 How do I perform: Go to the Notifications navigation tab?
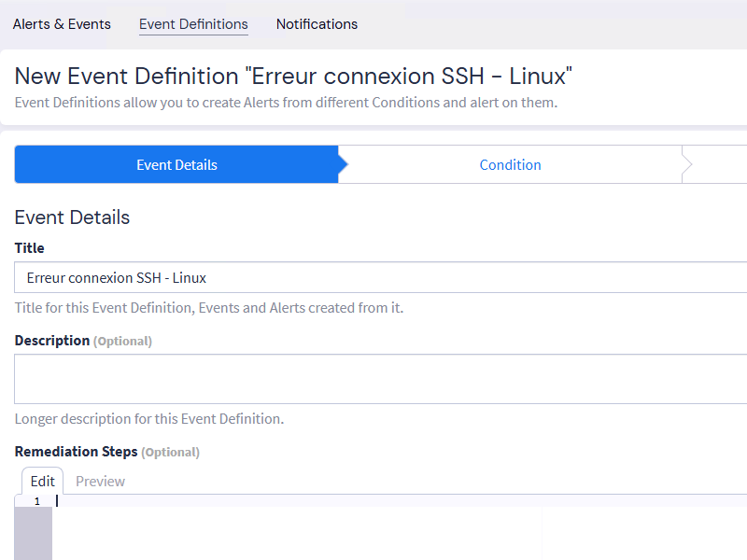click(317, 24)
